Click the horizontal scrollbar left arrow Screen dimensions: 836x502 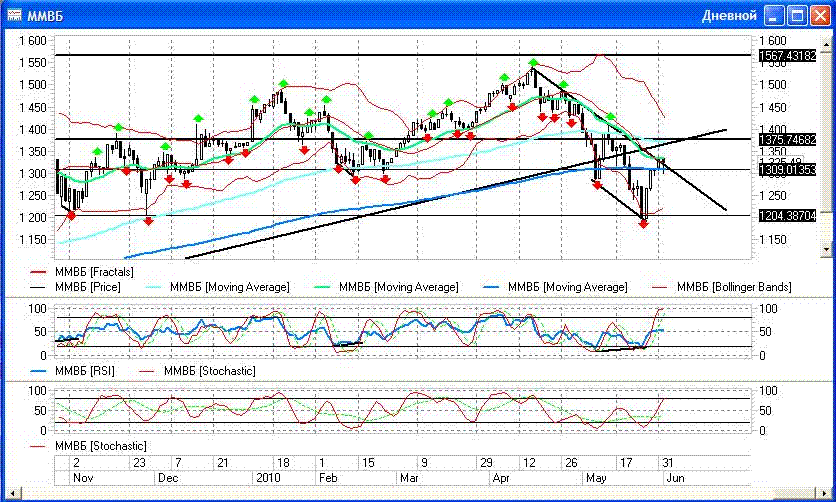click(13, 493)
